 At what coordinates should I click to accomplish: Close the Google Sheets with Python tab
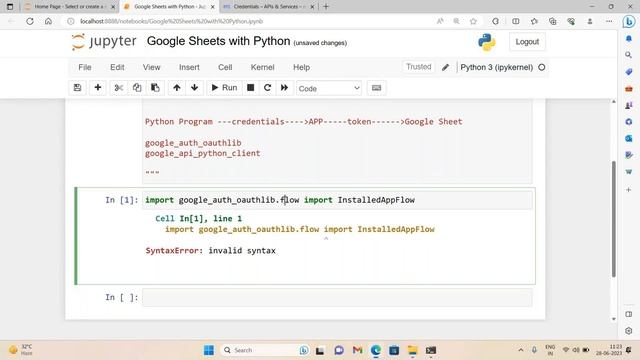click(213, 7)
